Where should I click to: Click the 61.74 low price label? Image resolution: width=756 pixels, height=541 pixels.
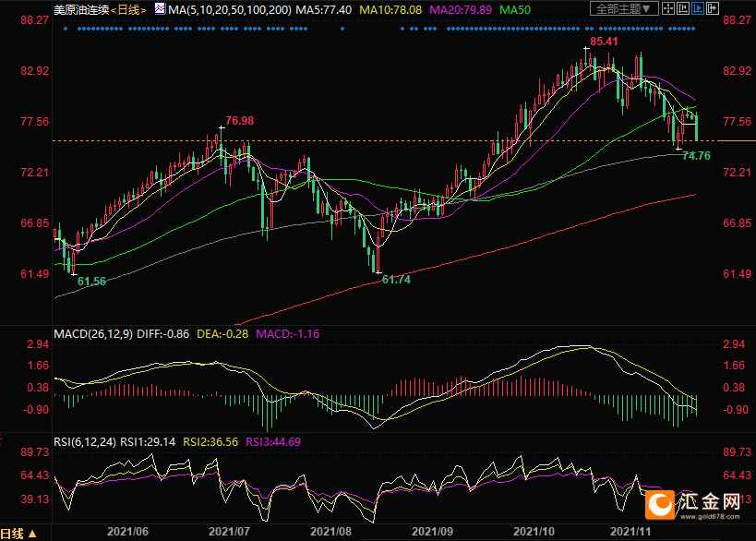click(x=396, y=279)
